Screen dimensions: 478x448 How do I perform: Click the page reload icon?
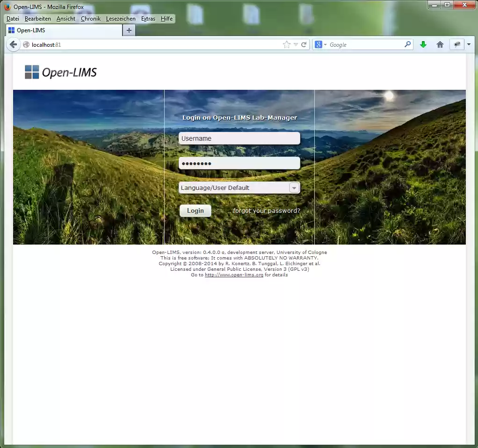304,44
